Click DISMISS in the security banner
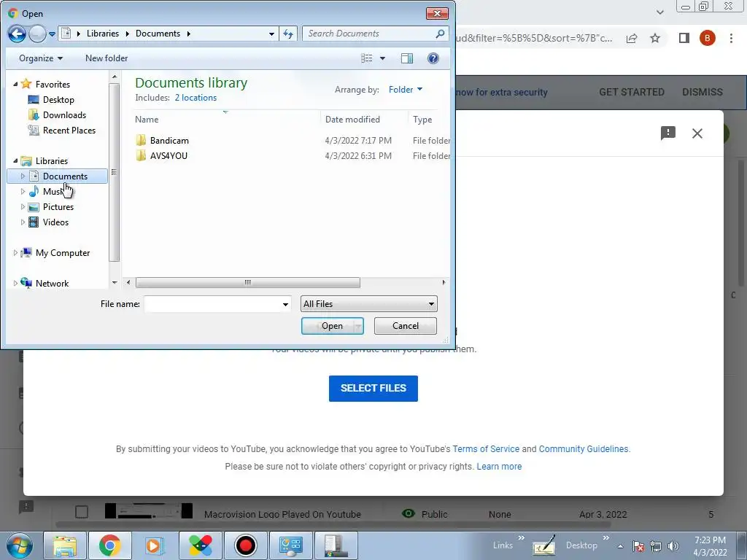The height and width of the screenshot is (560, 747). click(x=703, y=92)
